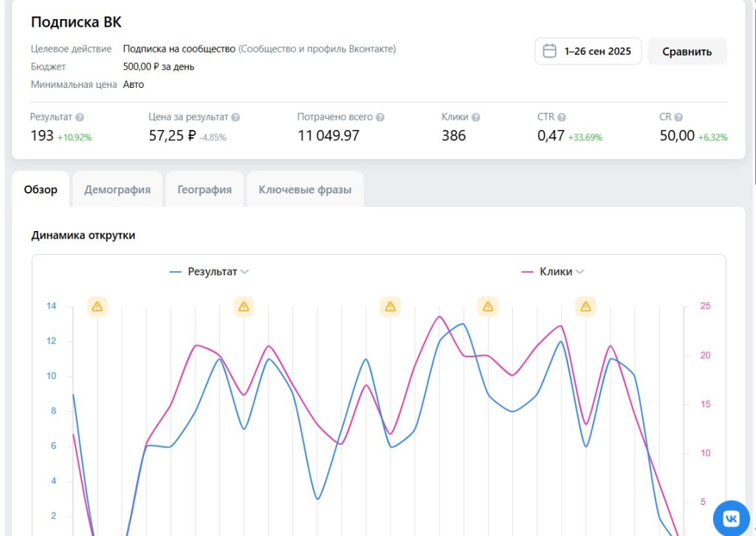
Task: Click the CTR value 0,47
Action: coord(551,136)
